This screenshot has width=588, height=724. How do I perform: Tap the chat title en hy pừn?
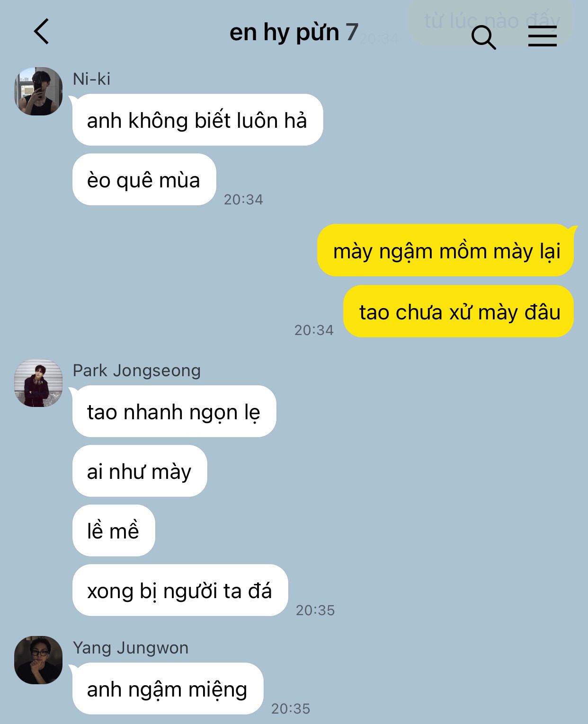tap(284, 33)
